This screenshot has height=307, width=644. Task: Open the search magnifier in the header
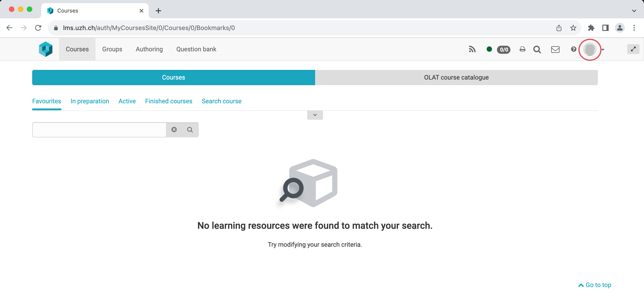[537, 49]
